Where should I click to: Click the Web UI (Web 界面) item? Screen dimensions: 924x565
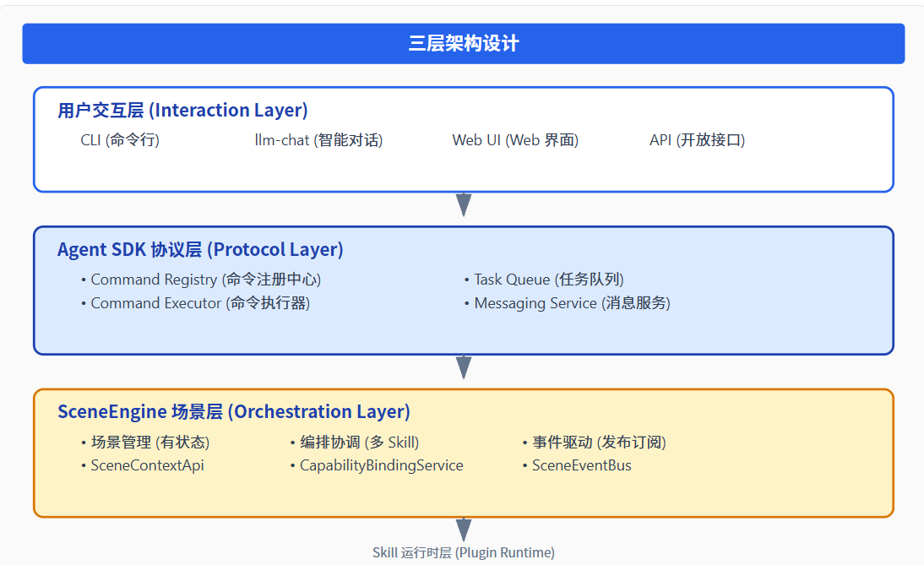[515, 140]
